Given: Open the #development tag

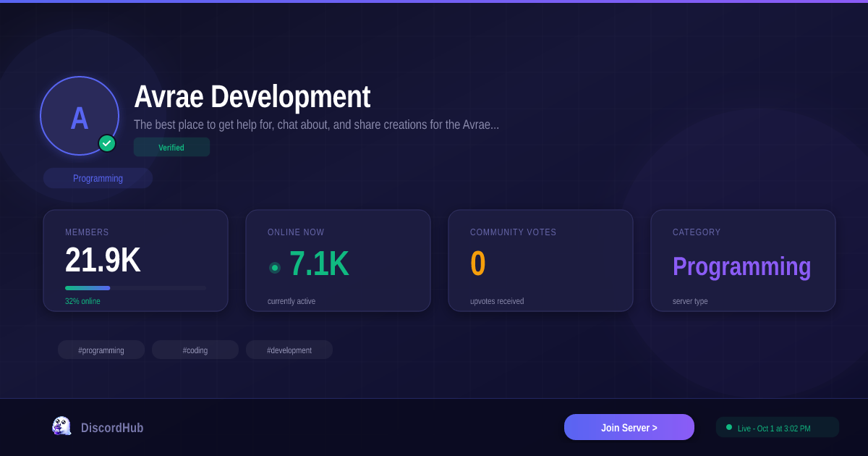Looking at the screenshot, I should (289, 350).
